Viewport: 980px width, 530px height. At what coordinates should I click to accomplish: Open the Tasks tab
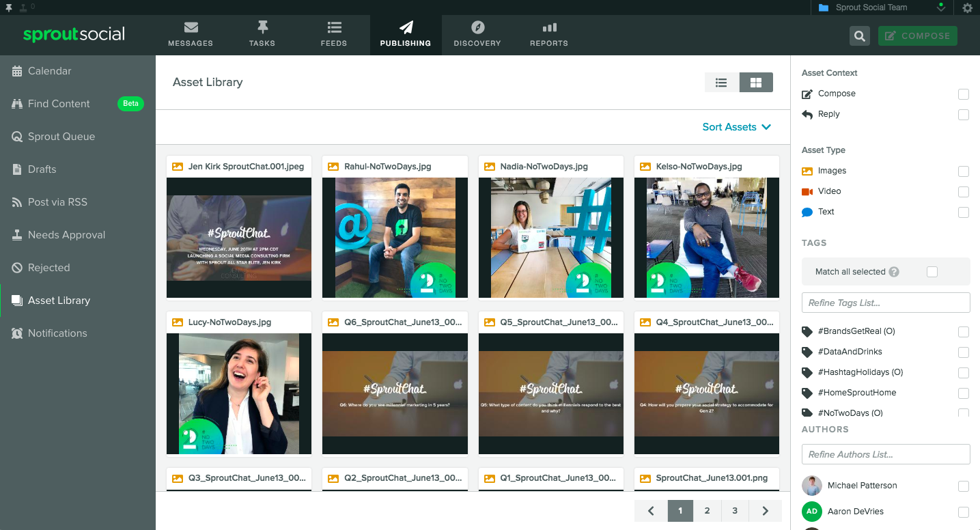[x=262, y=35]
